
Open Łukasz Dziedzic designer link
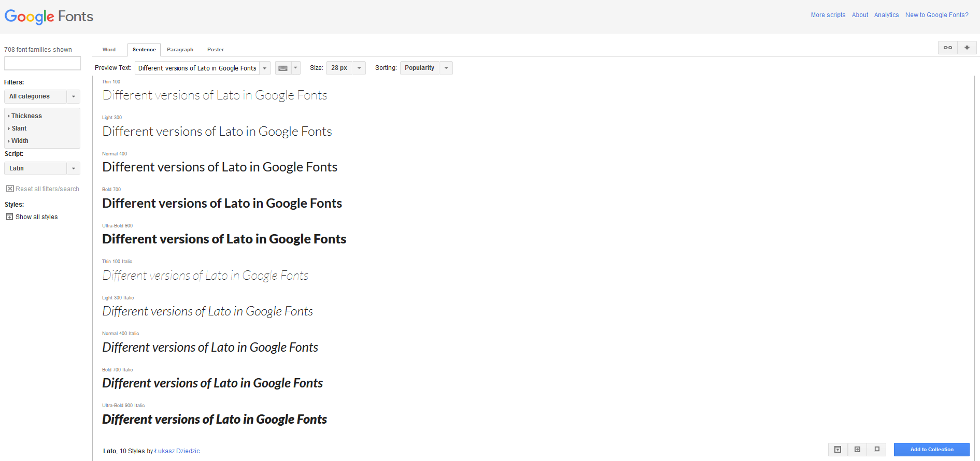(x=177, y=451)
